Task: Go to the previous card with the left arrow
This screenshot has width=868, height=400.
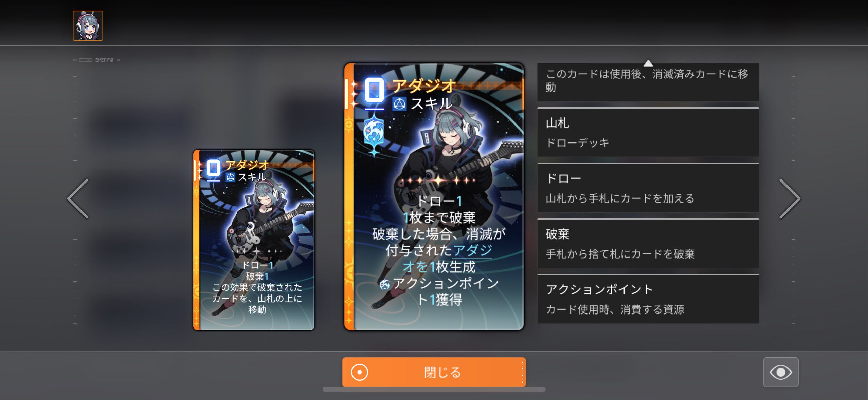Action: coord(78,199)
